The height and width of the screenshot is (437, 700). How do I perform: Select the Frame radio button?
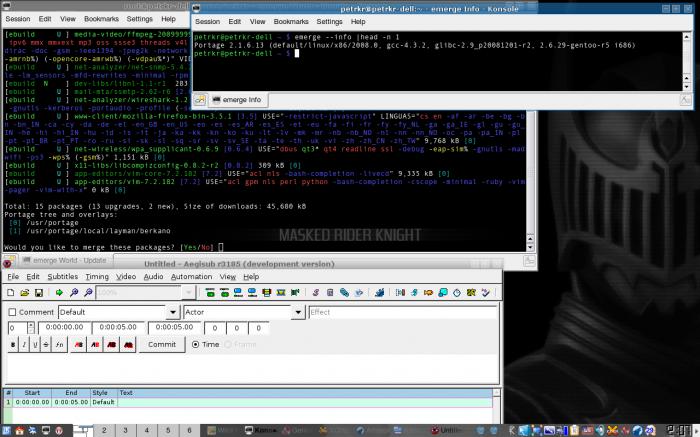click(x=228, y=345)
